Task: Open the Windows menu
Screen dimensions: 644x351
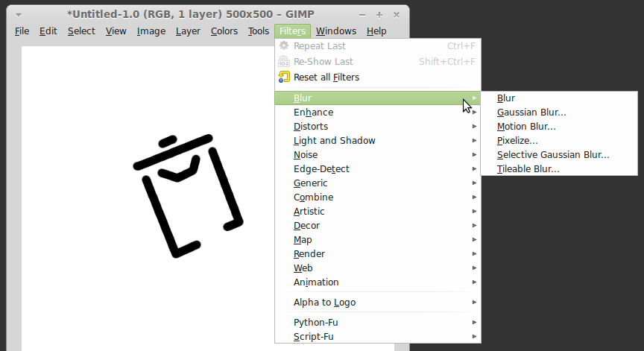Action: tap(336, 31)
